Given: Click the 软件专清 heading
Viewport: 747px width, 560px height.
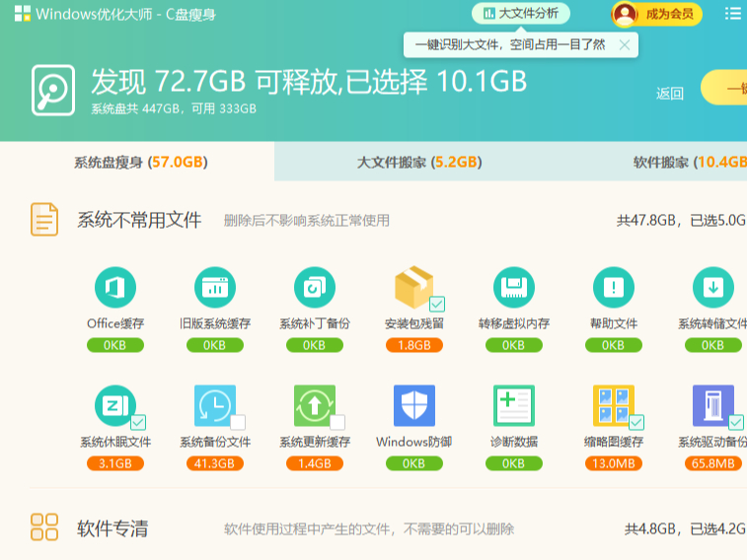Looking at the screenshot, I should (112, 528).
